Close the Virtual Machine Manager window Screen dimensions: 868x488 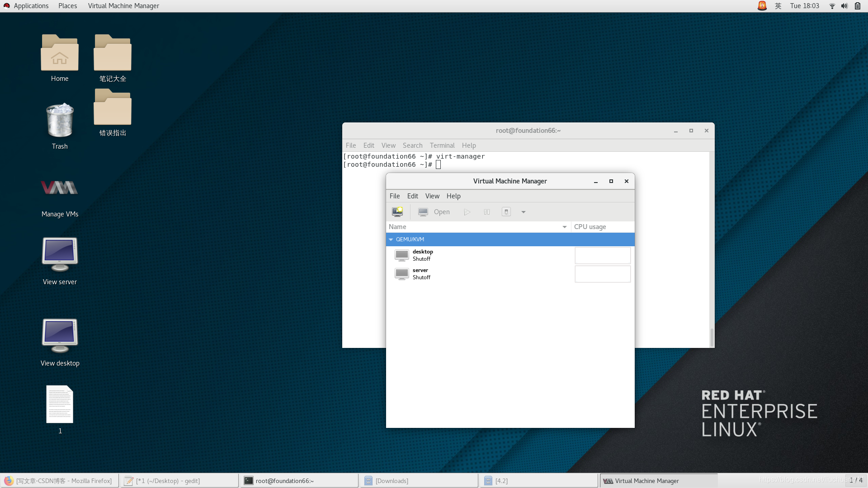[627, 181]
